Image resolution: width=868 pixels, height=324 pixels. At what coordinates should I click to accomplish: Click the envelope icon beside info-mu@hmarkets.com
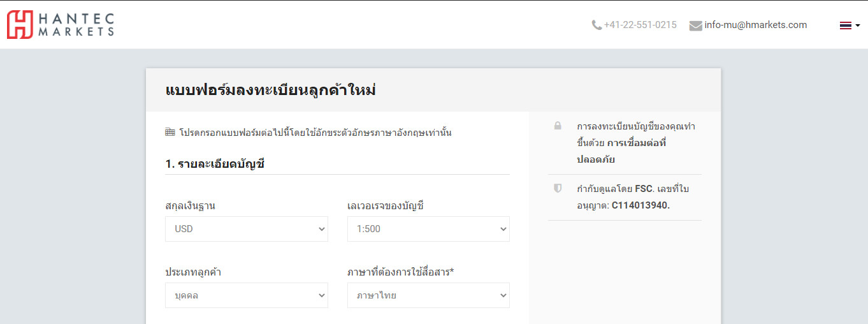695,26
